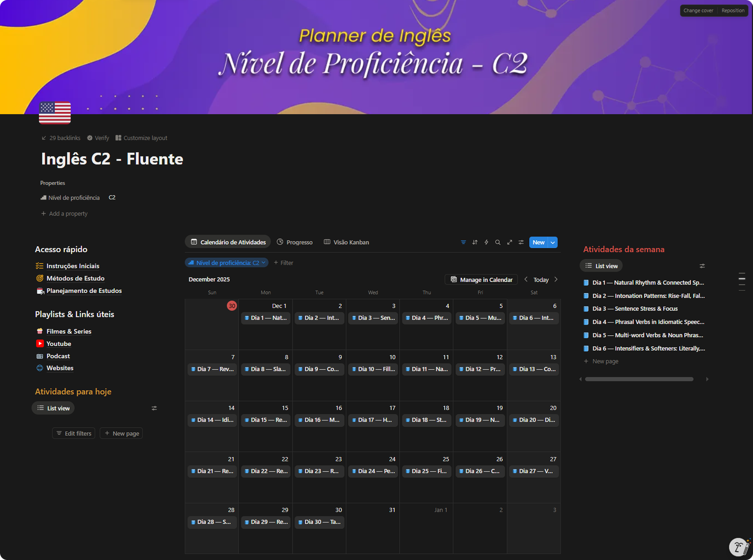Click the Manage in Calendar button
The height and width of the screenshot is (560, 753).
click(x=481, y=280)
